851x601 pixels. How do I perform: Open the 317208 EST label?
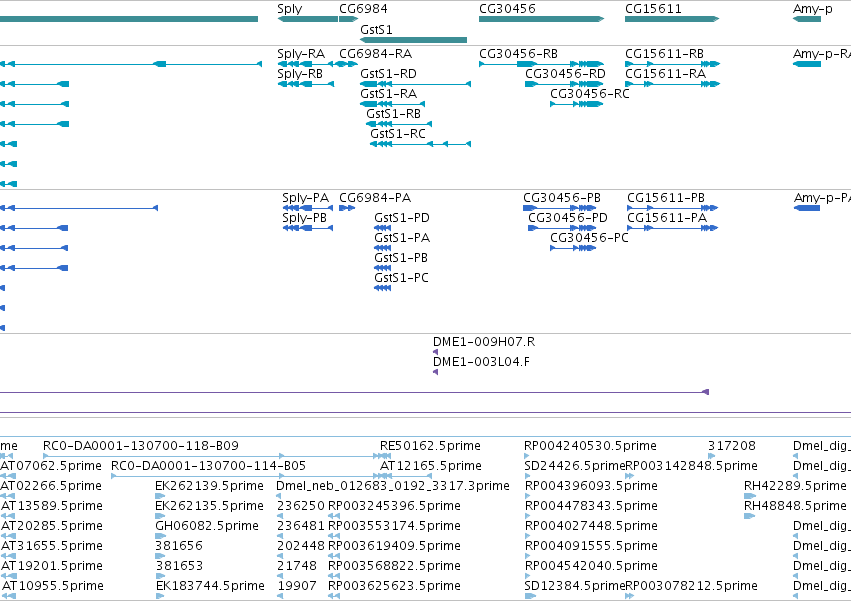(x=732, y=446)
